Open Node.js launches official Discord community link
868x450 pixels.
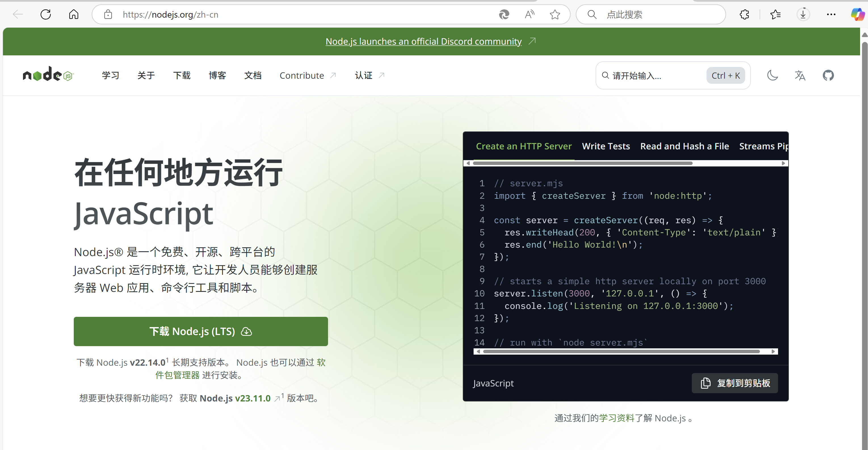[424, 41]
